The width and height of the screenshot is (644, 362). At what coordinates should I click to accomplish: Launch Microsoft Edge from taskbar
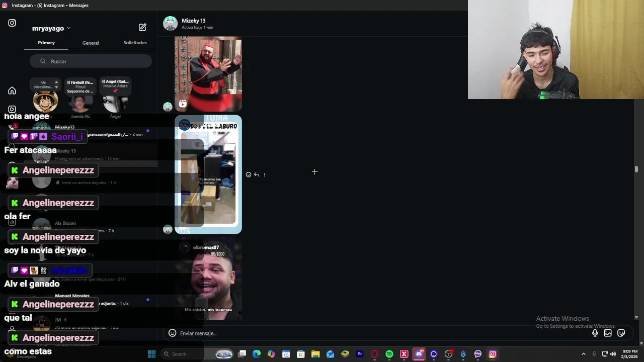pyautogui.click(x=257, y=354)
